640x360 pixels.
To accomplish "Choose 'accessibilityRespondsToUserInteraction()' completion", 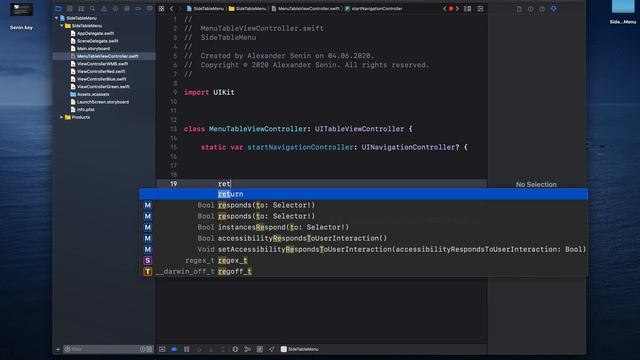I will pyautogui.click(x=364, y=238).
